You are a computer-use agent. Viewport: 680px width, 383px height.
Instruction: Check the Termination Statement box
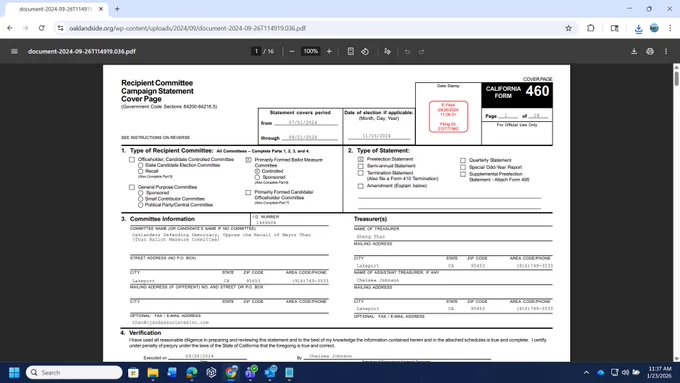[x=360, y=173]
